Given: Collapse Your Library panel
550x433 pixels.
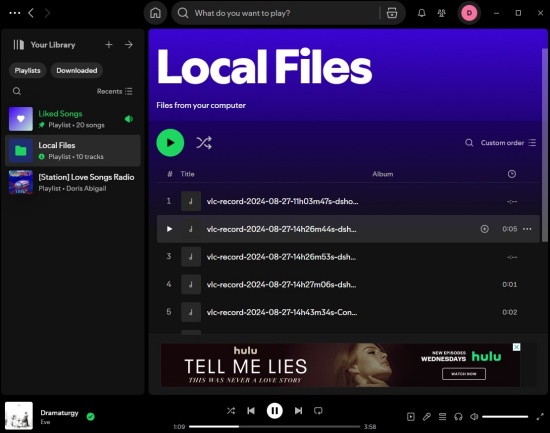Looking at the screenshot, I should click(x=19, y=45).
